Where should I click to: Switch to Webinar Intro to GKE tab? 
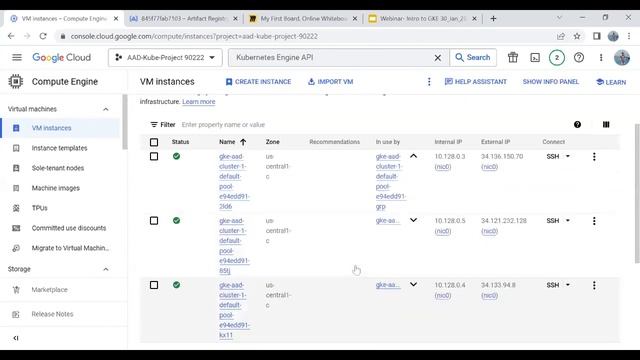point(422,18)
